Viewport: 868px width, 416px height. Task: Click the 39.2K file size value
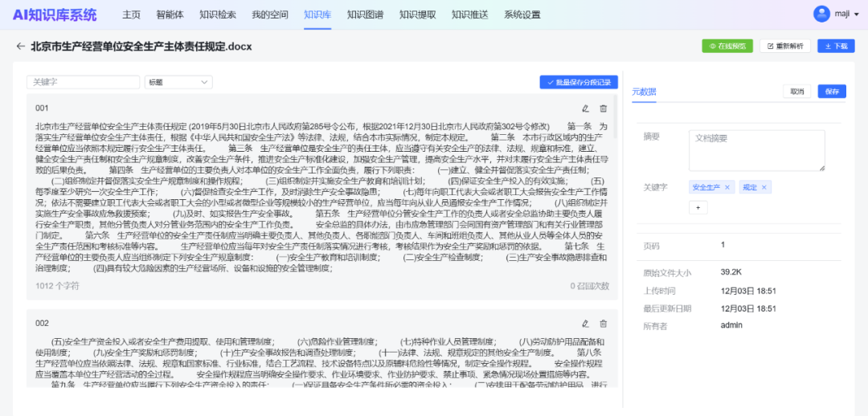[x=731, y=271]
